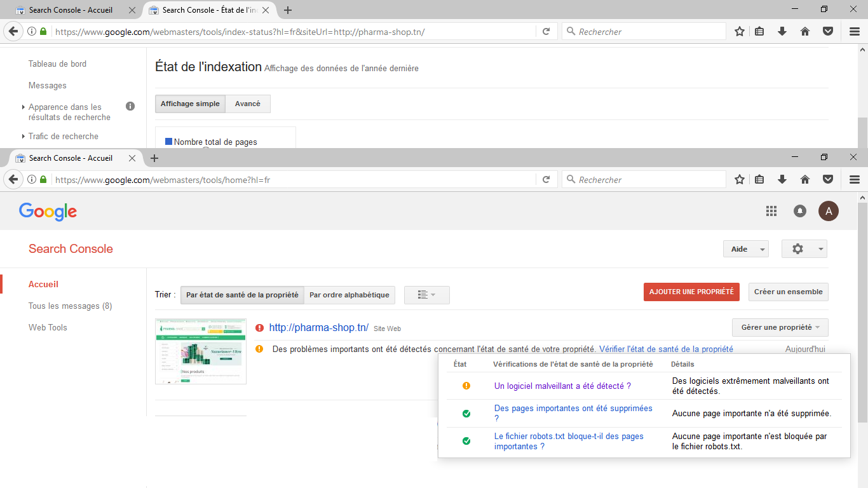868x488 pixels.
Task: Bookmark star in the back window toolbar
Action: [x=740, y=32]
